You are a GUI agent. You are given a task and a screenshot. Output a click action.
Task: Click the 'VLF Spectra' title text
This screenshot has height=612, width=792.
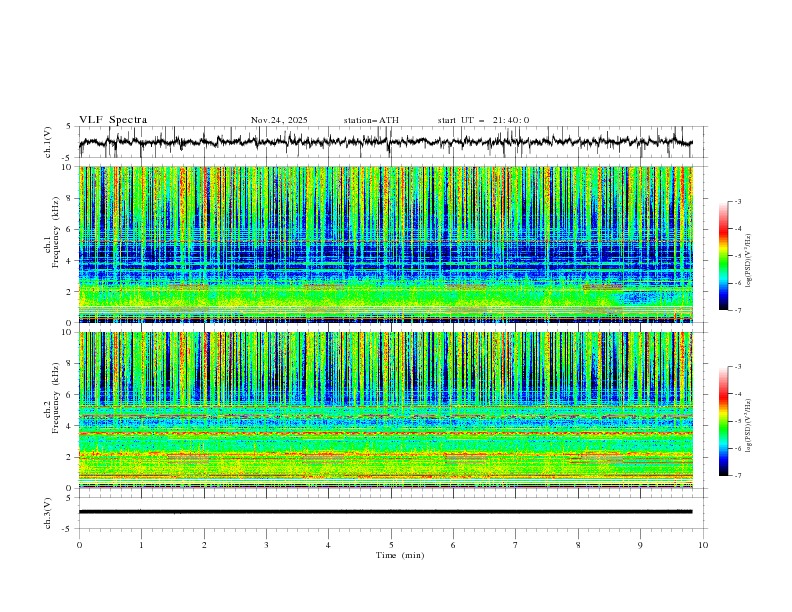[113, 120]
